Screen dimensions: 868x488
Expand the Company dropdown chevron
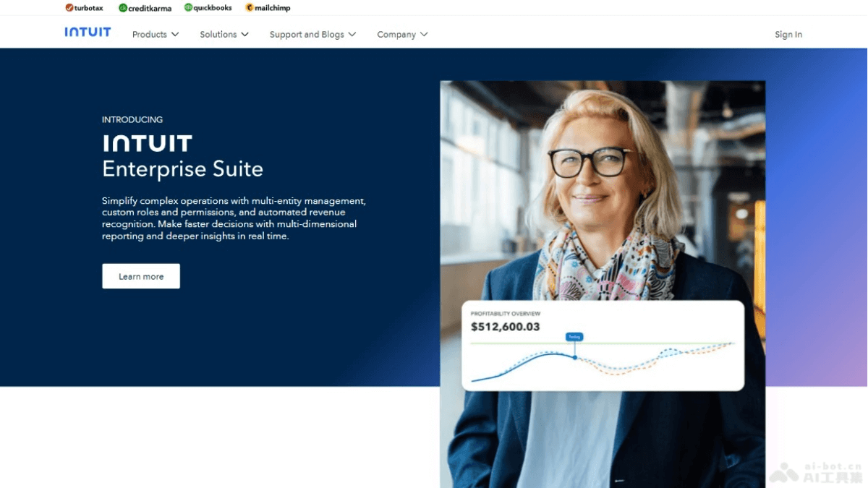click(424, 35)
